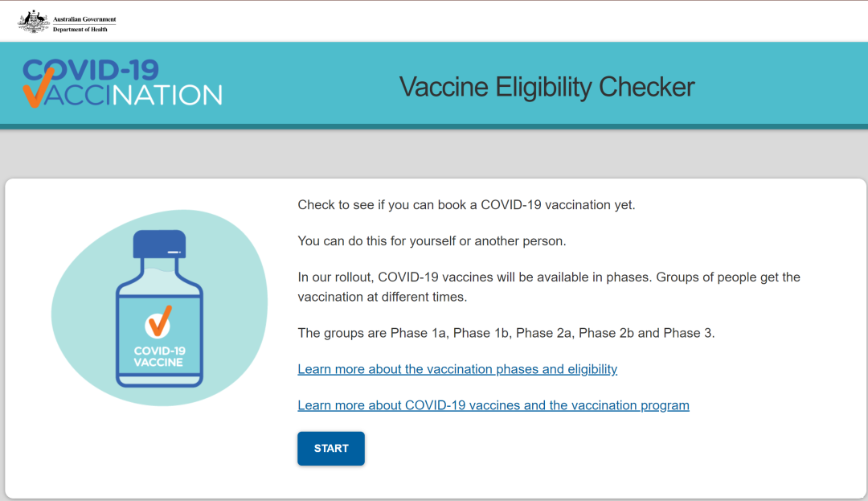
Task: Click the 'Check to see if you can book' sentence
Action: tap(466, 205)
